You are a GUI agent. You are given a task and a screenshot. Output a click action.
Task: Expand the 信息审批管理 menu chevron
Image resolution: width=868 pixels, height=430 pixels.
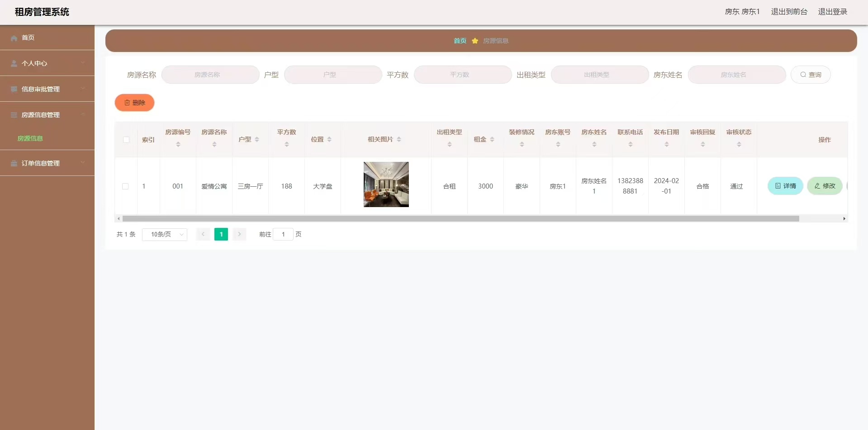(83, 89)
